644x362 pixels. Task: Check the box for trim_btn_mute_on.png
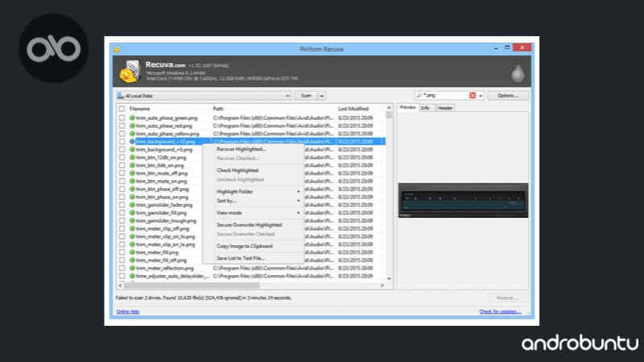122,181
